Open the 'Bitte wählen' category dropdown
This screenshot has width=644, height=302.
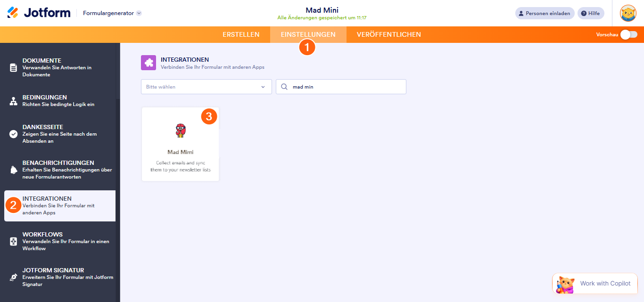[x=206, y=87]
